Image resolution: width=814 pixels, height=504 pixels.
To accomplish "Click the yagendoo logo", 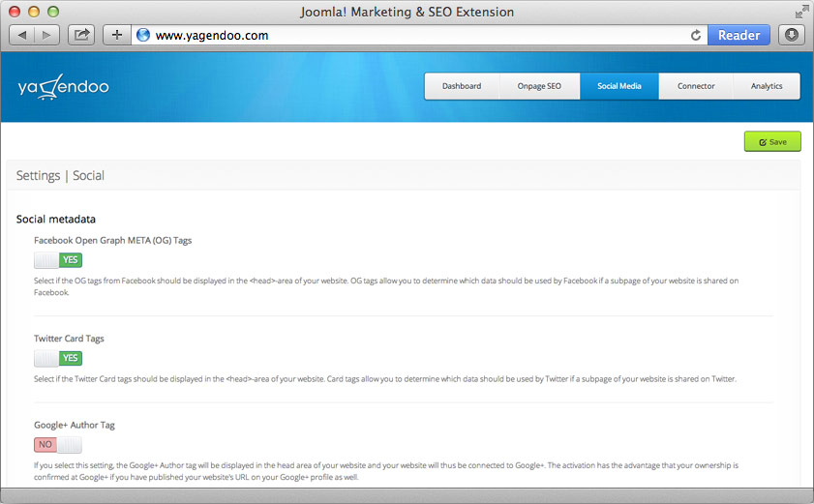I will coord(63,86).
